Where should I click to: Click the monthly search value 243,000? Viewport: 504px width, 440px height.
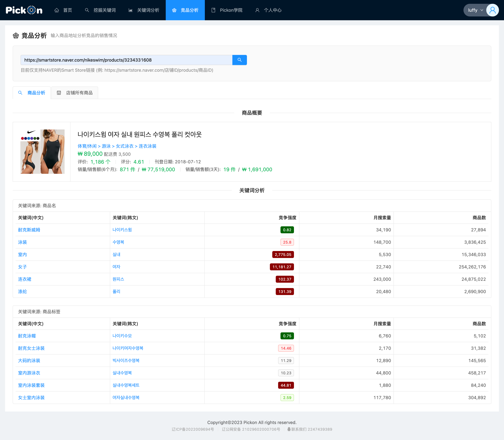coord(382,279)
